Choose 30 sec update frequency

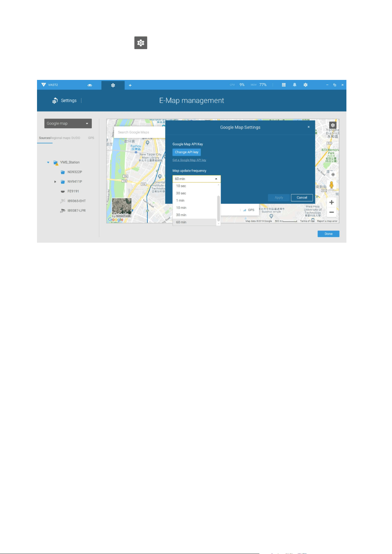[195, 193]
